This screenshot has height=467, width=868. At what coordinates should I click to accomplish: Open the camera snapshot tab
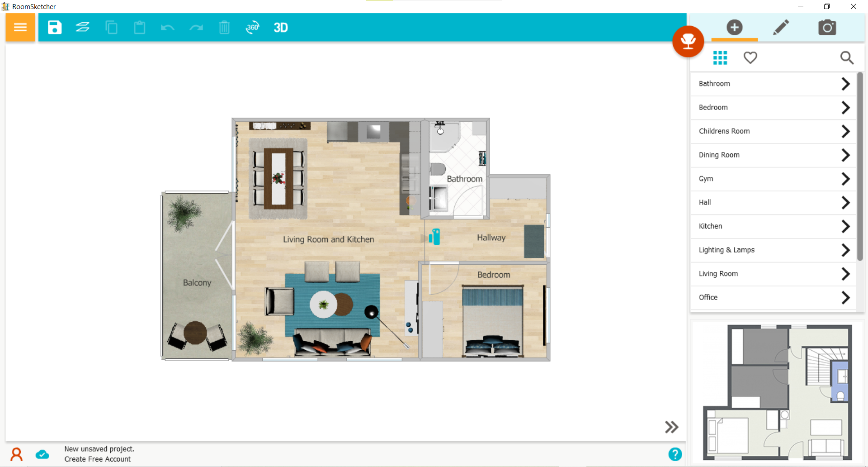(x=827, y=28)
